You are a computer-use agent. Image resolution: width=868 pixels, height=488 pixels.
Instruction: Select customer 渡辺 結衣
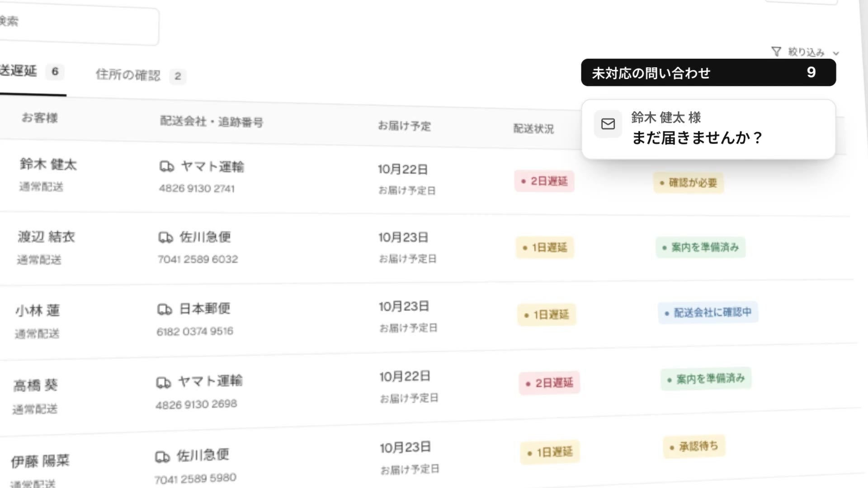pos(47,237)
